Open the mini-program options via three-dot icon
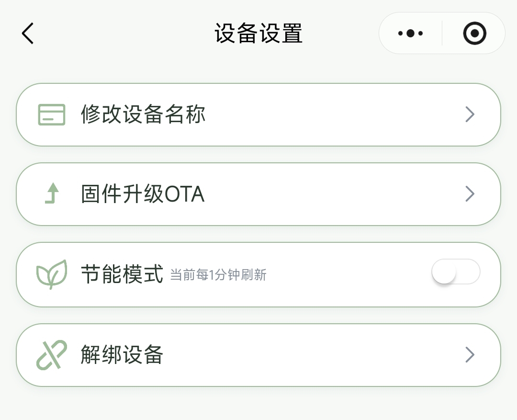This screenshot has width=517, height=420. (410, 33)
